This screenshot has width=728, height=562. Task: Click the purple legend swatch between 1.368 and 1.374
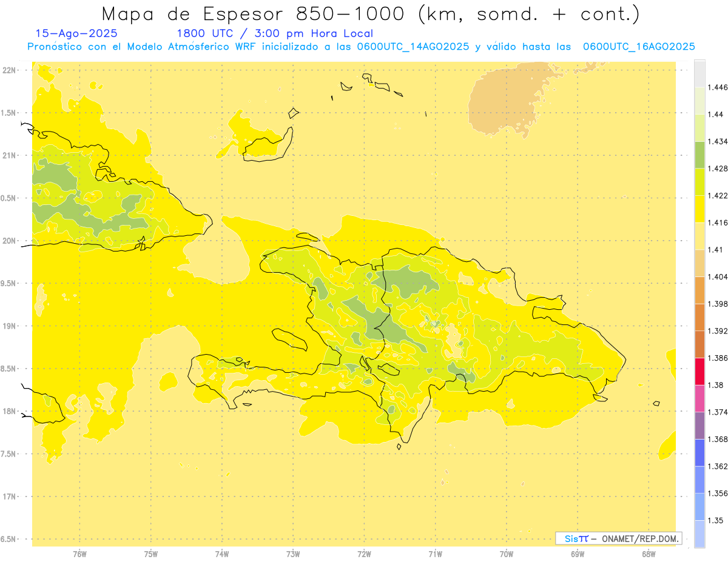pyautogui.click(x=699, y=425)
